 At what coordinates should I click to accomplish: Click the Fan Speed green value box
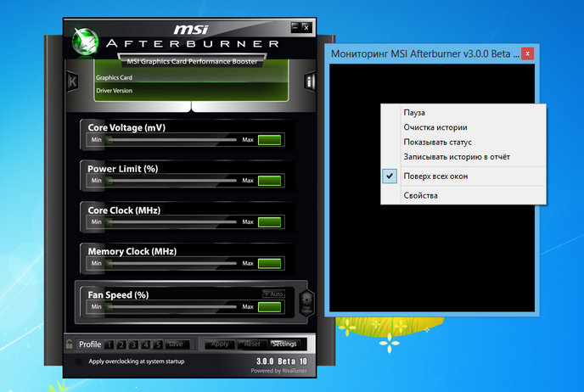click(270, 307)
